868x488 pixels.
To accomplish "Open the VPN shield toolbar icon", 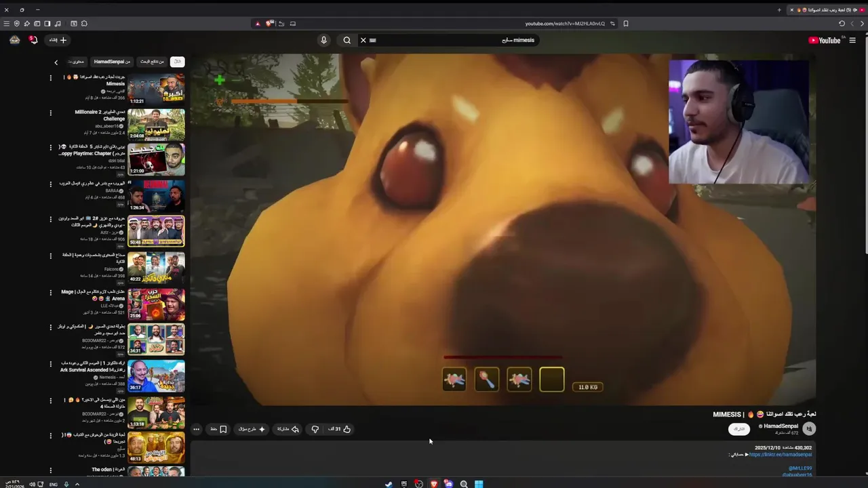I will pyautogui.click(x=17, y=24).
